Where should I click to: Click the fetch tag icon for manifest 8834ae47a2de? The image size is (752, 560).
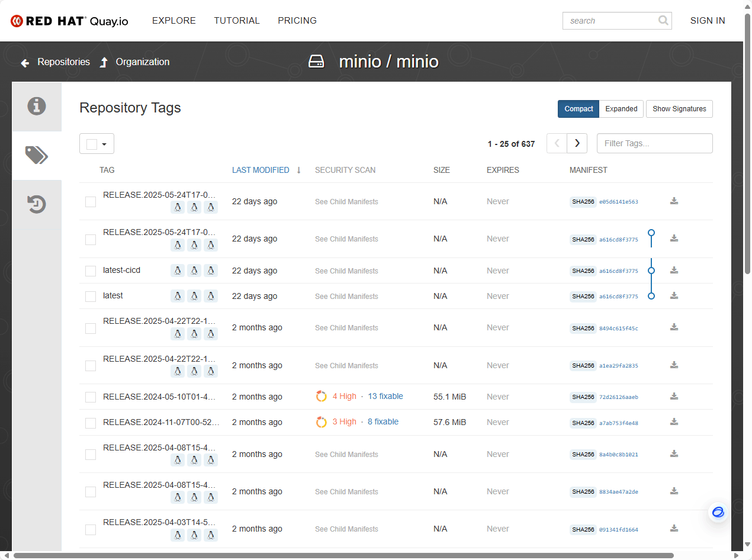click(x=674, y=491)
